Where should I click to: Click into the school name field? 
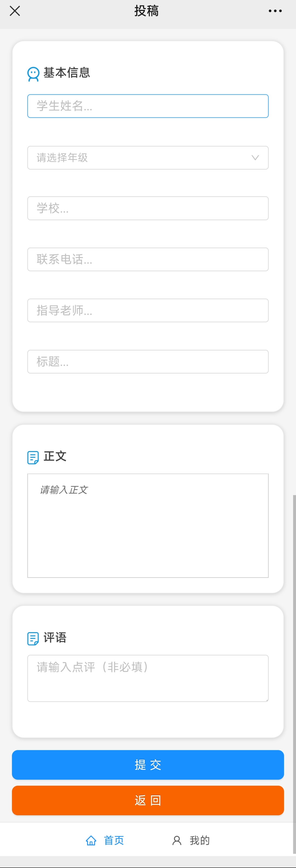(x=148, y=208)
